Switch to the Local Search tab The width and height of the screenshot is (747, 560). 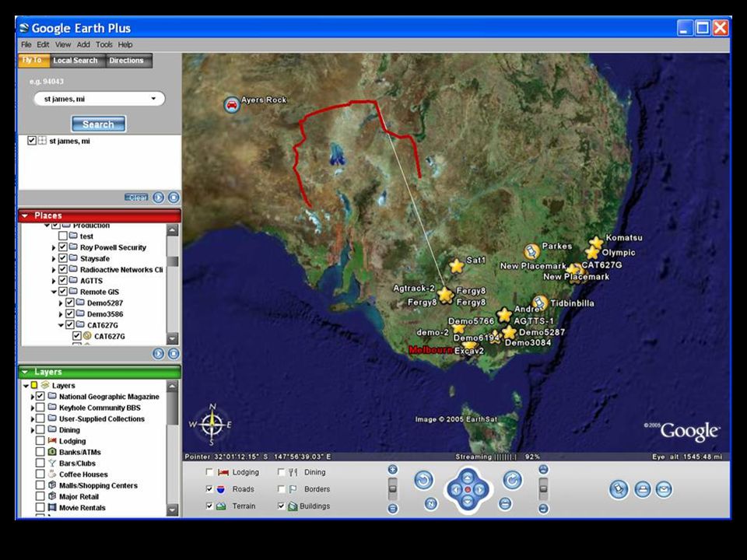(x=75, y=61)
